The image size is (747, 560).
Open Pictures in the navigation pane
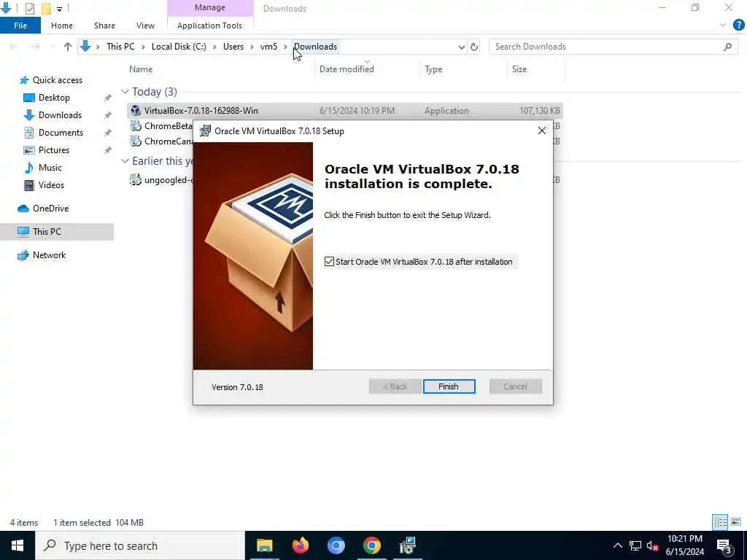click(x=53, y=150)
